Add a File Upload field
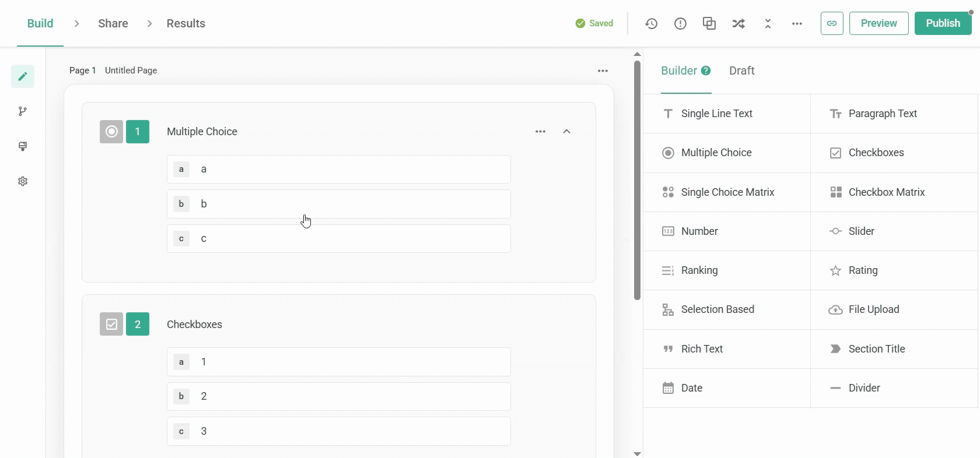The image size is (980, 458). pyautogui.click(x=894, y=309)
